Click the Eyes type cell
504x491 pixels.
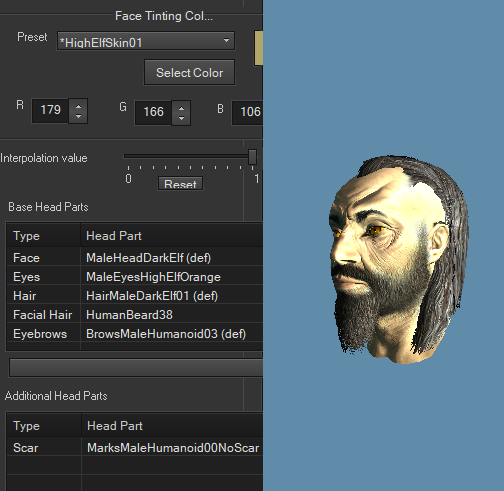click(x=43, y=277)
